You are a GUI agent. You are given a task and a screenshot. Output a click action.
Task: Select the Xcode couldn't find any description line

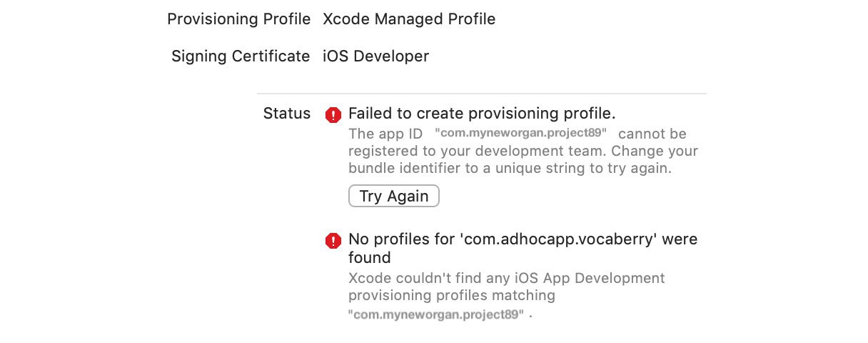507,278
